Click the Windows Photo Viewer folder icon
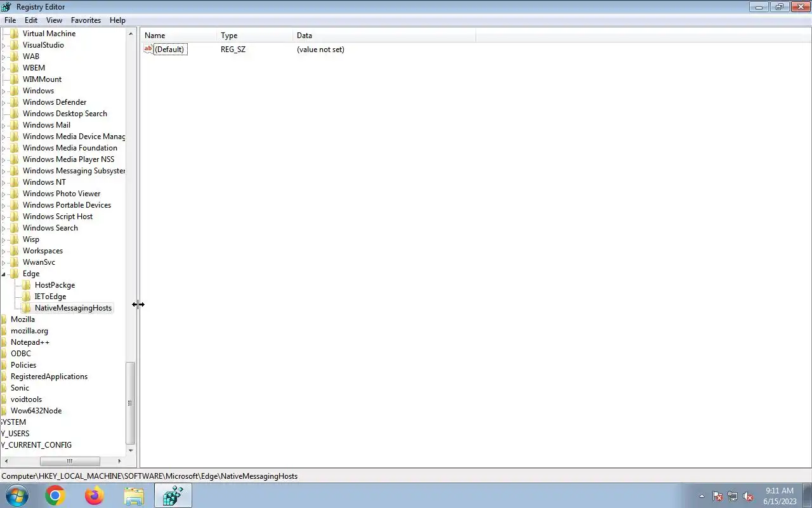 [15, 194]
